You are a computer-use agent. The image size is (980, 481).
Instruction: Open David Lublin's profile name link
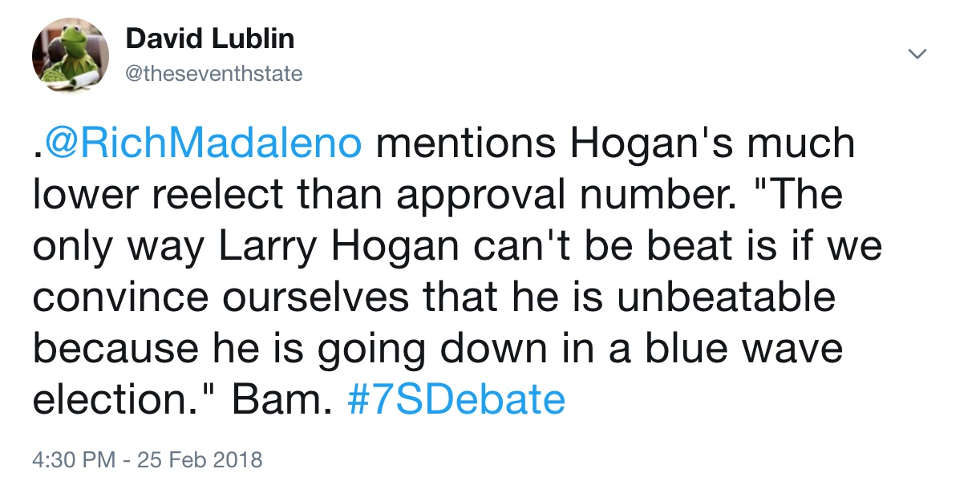coord(210,38)
